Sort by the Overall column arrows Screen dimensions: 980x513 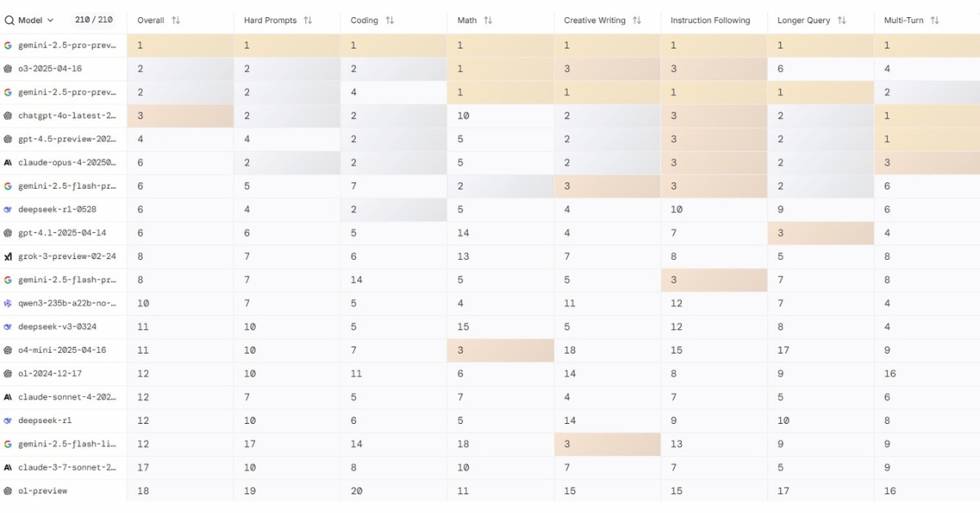pos(176,20)
